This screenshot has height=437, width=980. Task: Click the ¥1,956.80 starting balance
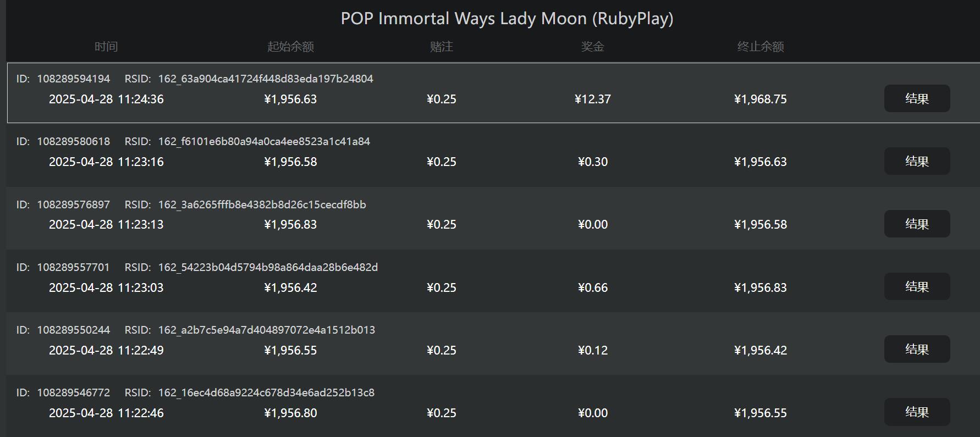click(290, 413)
